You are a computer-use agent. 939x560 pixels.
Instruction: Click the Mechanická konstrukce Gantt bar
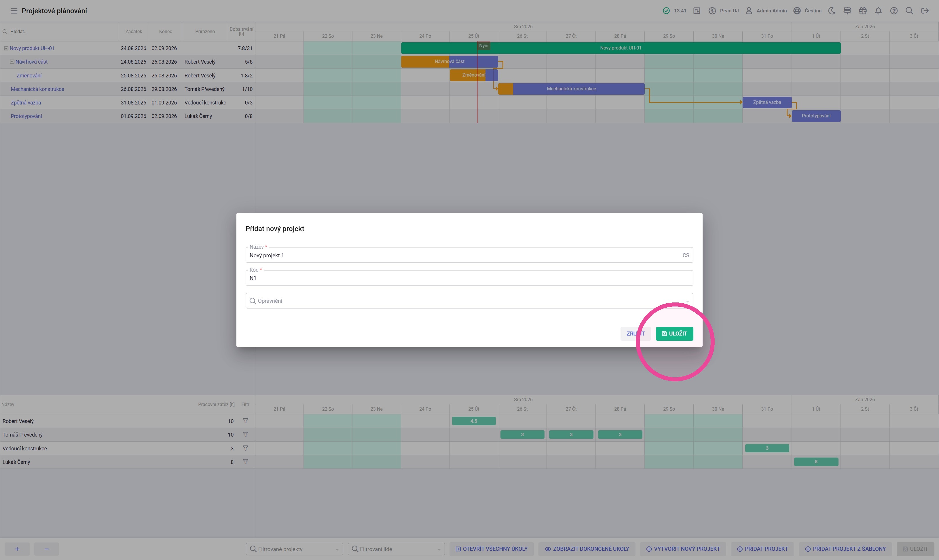571,89
